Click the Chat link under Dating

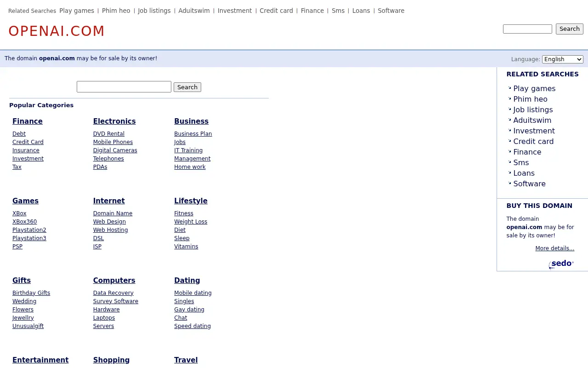(181, 318)
